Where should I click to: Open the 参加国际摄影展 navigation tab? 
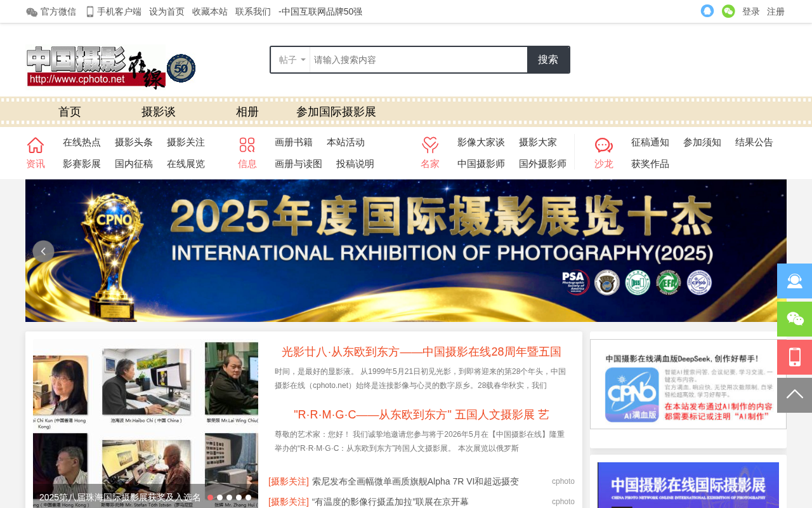(x=336, y=112)
